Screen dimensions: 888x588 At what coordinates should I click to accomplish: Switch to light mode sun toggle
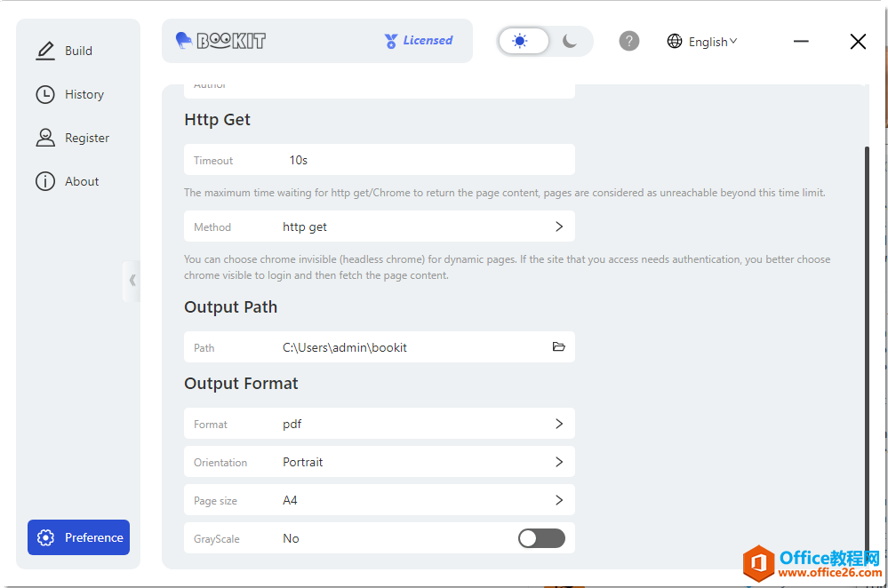click(521, 41)
